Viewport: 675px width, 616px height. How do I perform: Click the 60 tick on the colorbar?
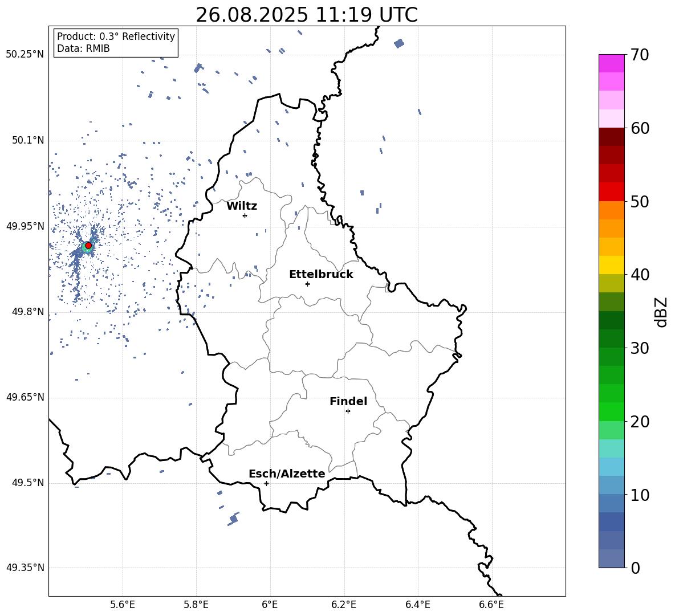[x=640, y=128]
